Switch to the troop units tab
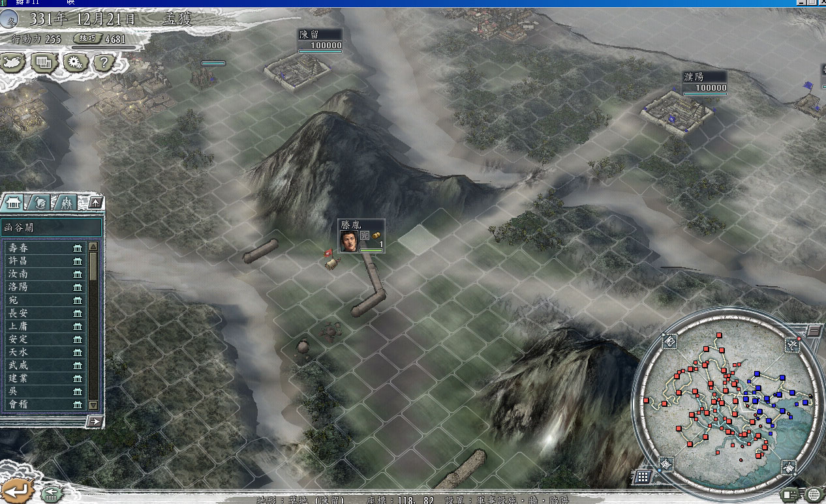 (x=66, y=203)
